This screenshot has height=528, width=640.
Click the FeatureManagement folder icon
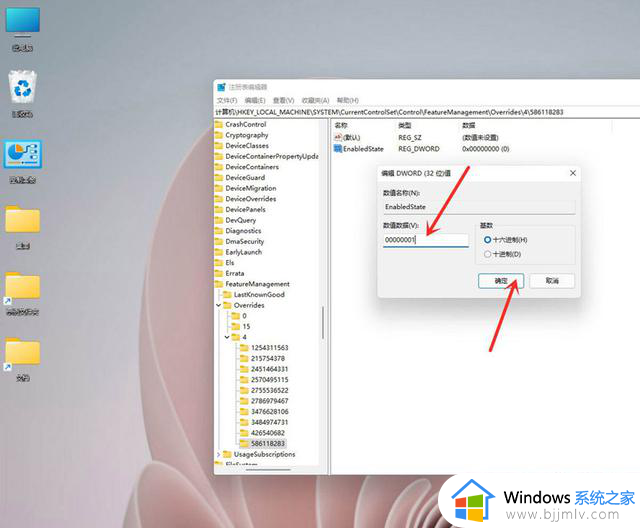(219, 284)
